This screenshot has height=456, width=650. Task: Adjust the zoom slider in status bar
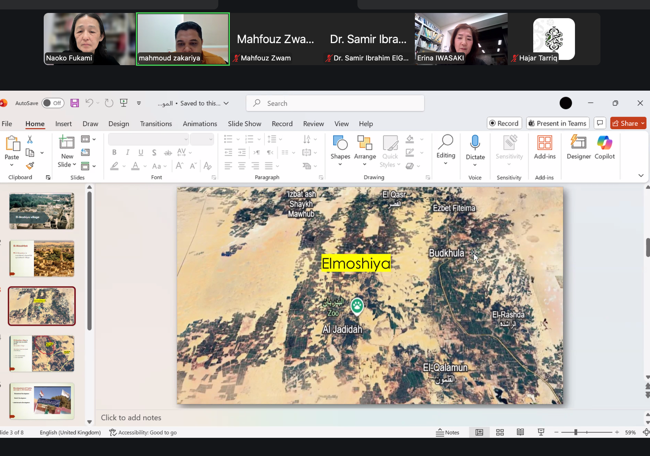pyautogui.click(x=576, y=433)
